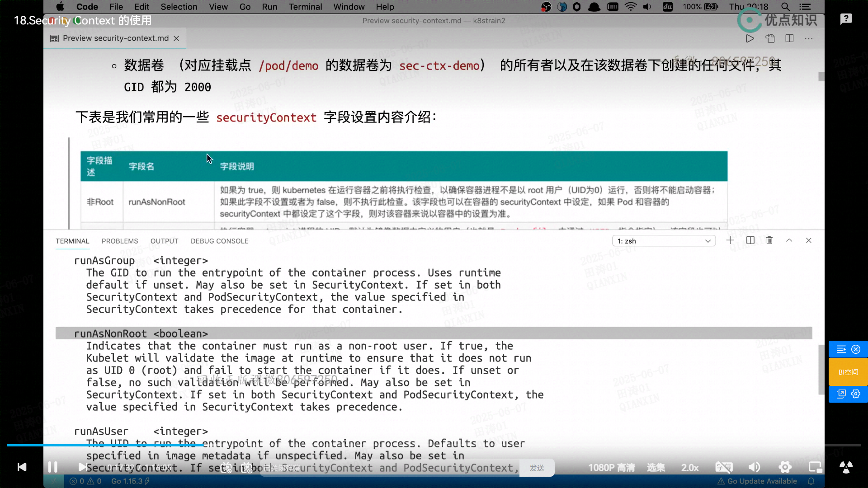Open the 2.0x playback speed menu
Screen dimensions: 868x488
[x=690, y=468]
